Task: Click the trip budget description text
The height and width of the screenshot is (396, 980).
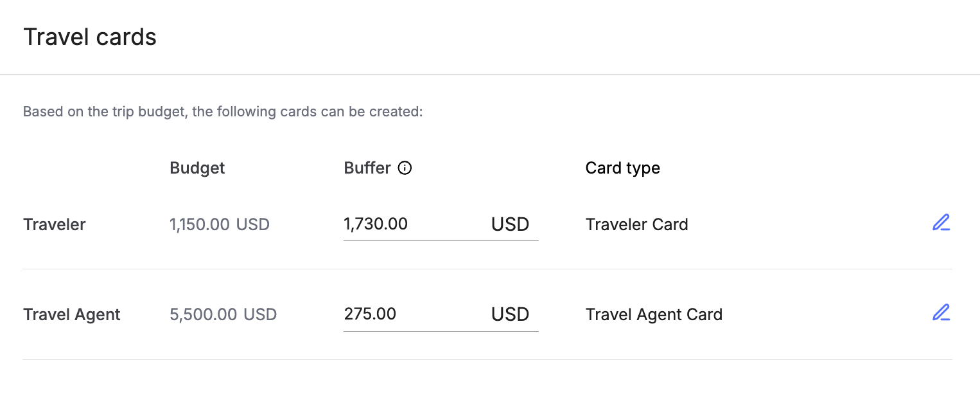Action: (223, 112)
